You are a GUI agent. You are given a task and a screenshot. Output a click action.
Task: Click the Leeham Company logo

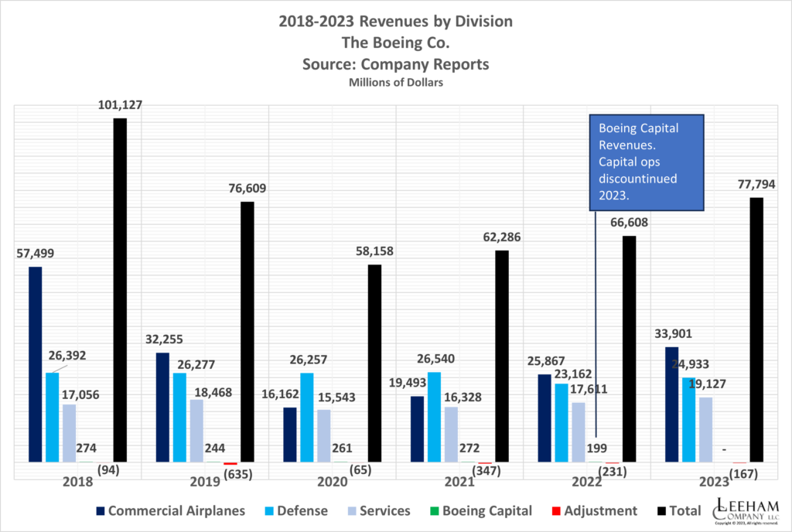748,510
